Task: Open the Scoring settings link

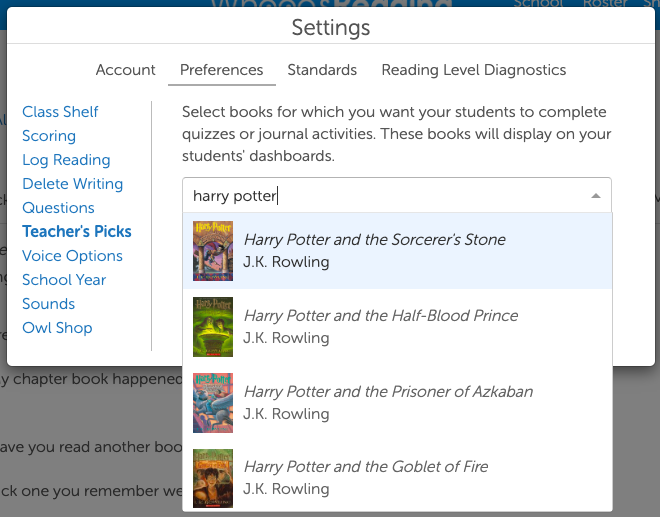Action: tap(49, 136)
